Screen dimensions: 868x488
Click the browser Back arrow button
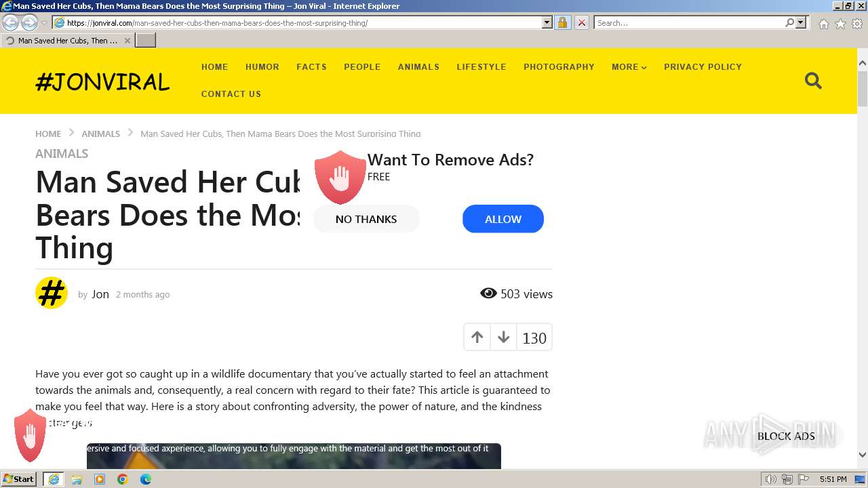[11, 23]
